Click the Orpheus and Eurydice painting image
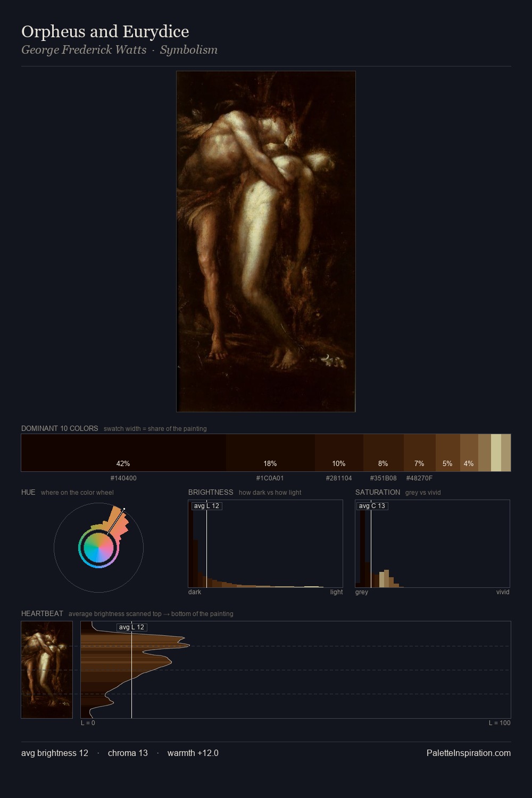 click(x=266, y=242)
